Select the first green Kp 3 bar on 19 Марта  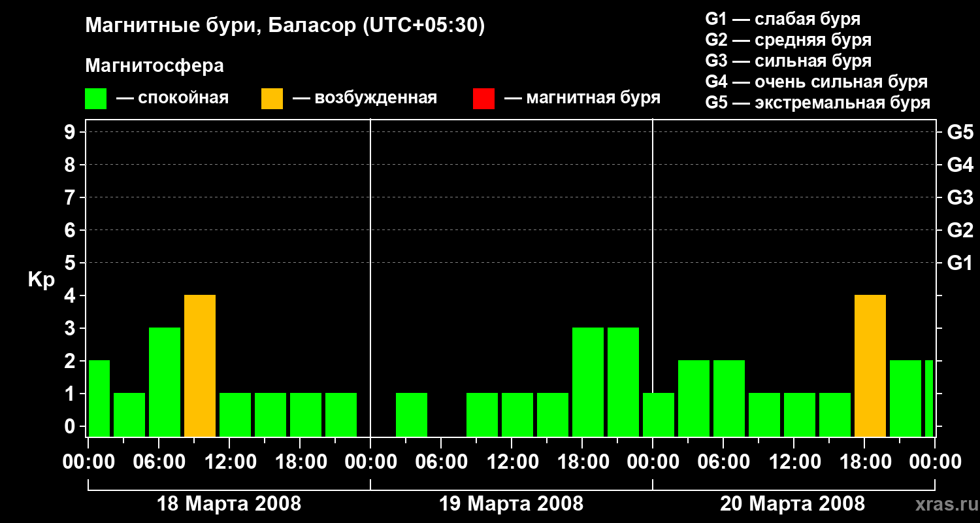point(588,382)
